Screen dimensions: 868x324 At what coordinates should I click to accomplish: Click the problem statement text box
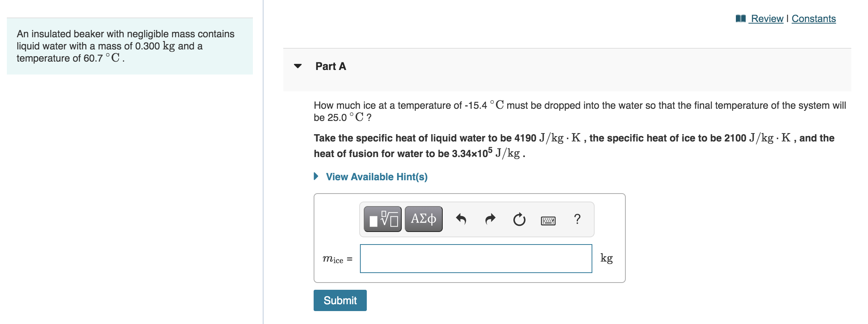tap(130, 46)
